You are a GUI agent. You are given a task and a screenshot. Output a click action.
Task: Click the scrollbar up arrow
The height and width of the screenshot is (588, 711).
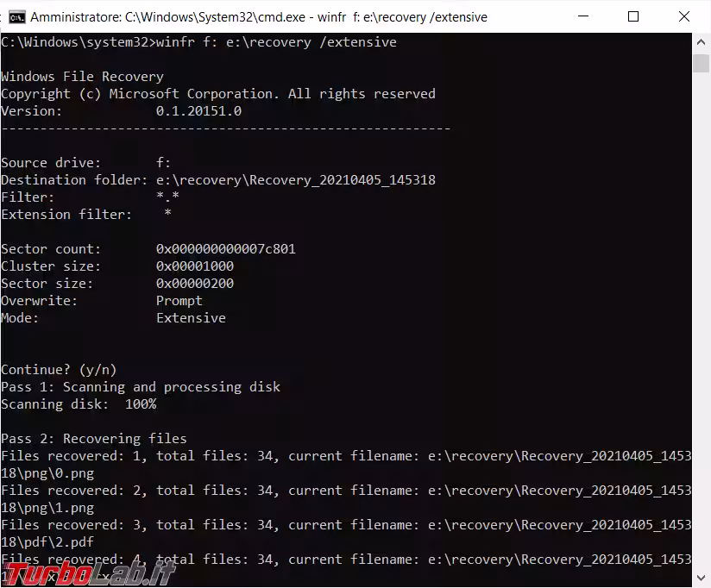pyautogui.click(x=701, y=42)
